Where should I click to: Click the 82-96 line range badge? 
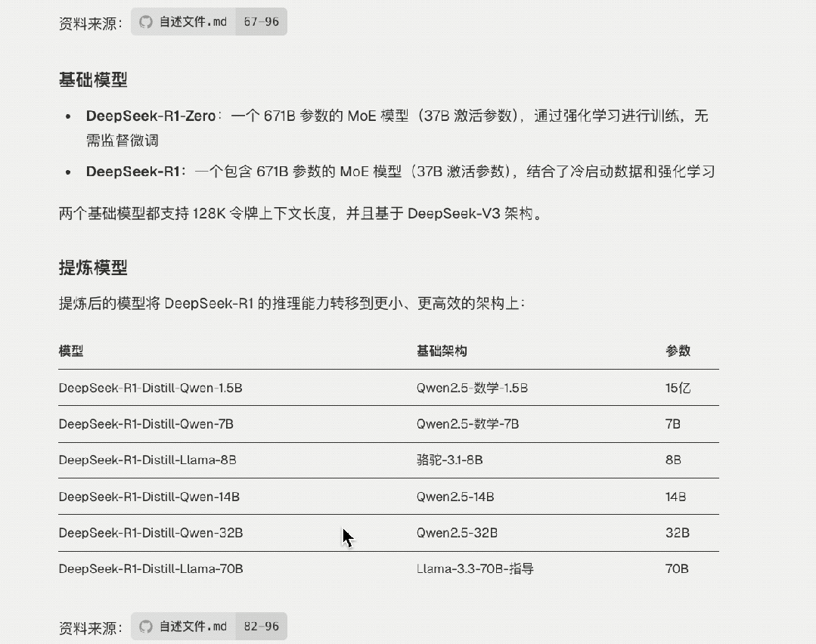[x=261, y=627]
